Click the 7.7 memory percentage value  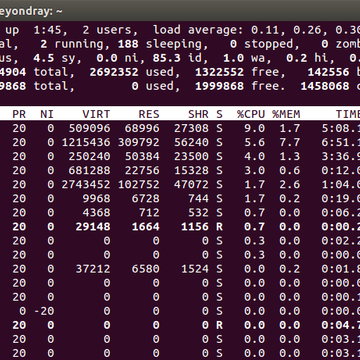coord(289,142)
